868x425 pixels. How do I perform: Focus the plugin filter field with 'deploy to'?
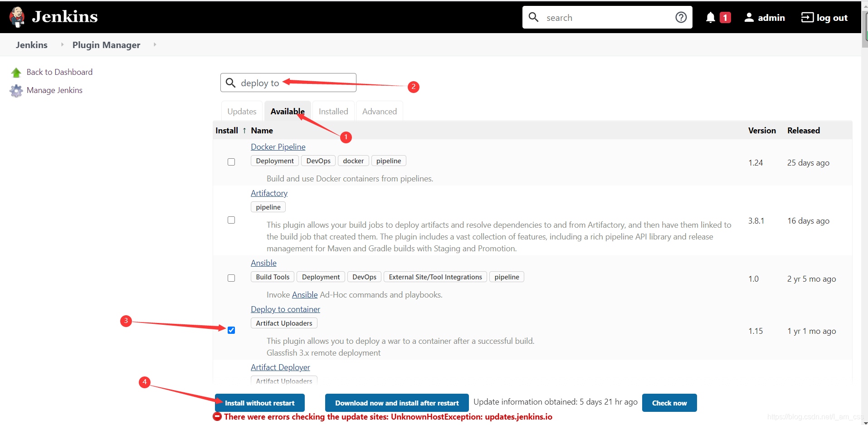coord(288,83)
